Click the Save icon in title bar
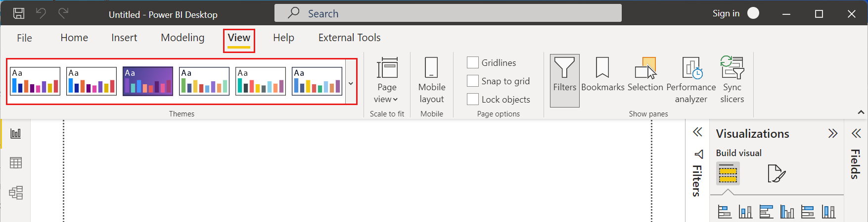Image resolution: width=868 pixels, height=222 pixels. (19, 13)
